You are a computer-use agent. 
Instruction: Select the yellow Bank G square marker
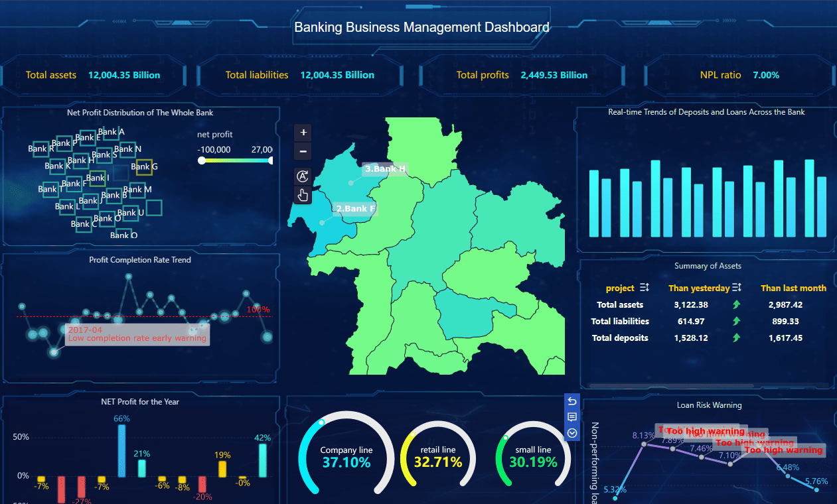[x=144, y=167]
